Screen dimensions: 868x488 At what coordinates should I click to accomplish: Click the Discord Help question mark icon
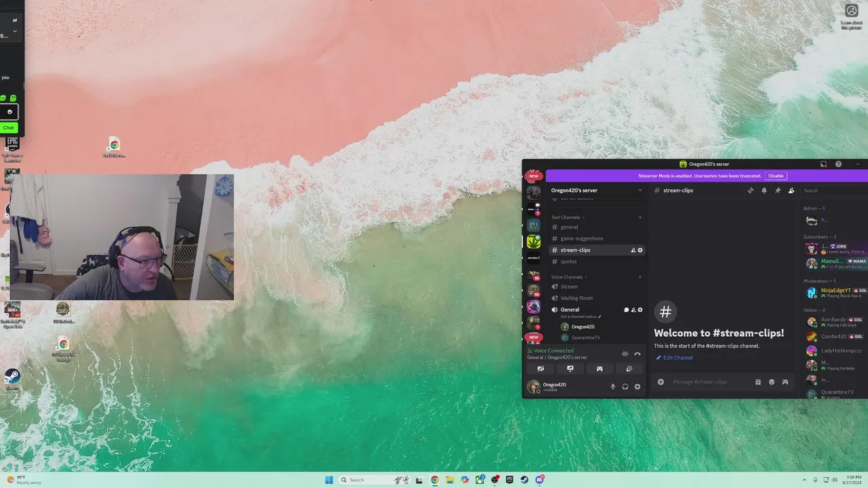coord(838,164)
